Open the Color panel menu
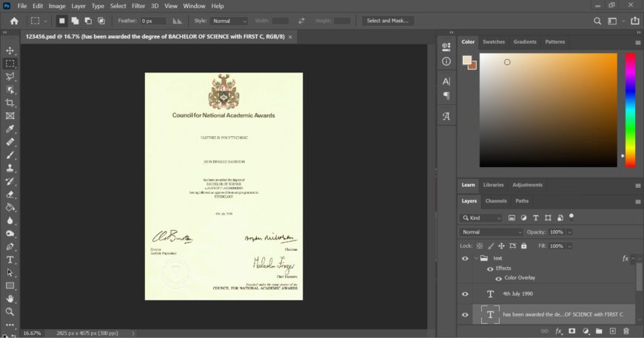The width and height of the screenshot is (644, 338). [638, 42]
